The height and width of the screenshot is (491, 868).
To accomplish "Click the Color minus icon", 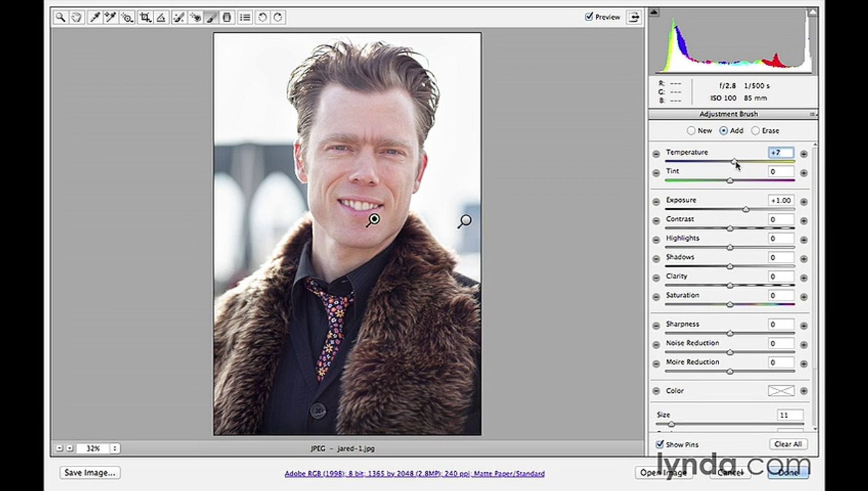I will [x=656, y=391].
